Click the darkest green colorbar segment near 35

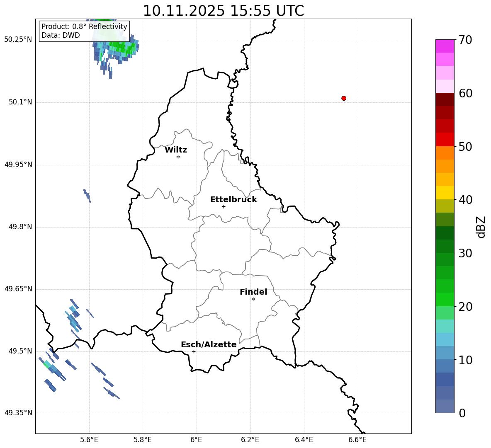445,233
